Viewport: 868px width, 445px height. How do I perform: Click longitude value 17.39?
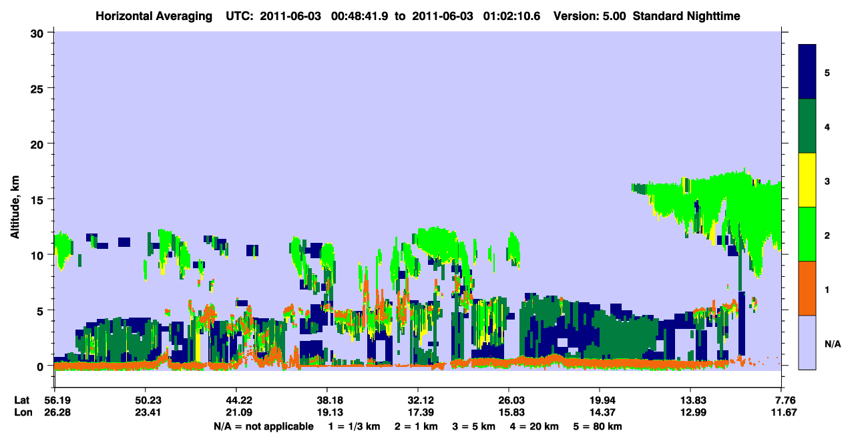coord(418,412)
